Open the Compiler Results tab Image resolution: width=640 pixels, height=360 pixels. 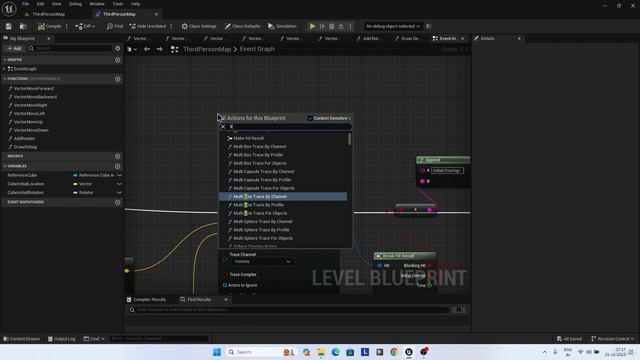click(149, 300)
